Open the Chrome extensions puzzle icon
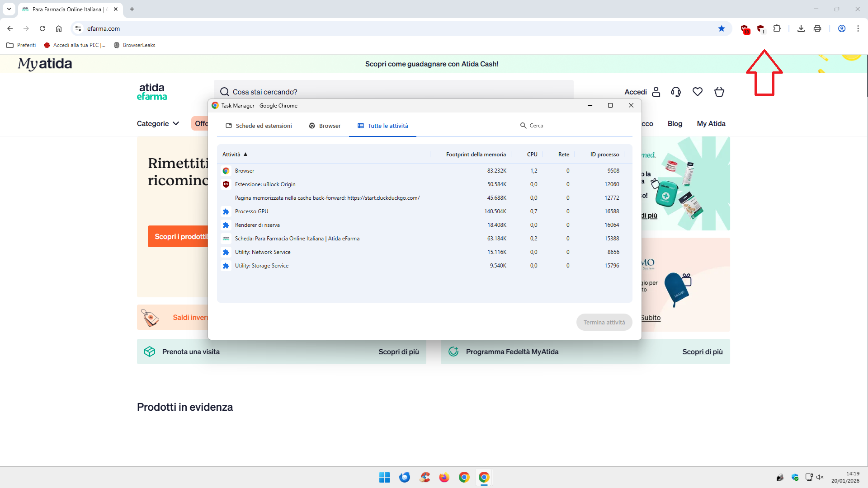Image resolution: width=868 pixels, height=488 pixels. (x=777, y=28)
